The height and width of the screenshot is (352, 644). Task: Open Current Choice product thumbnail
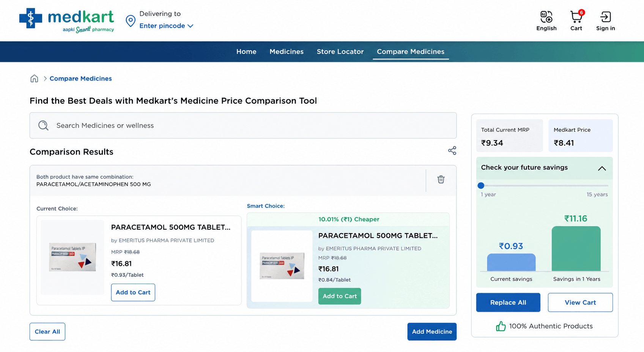click(x=72, y=257)
